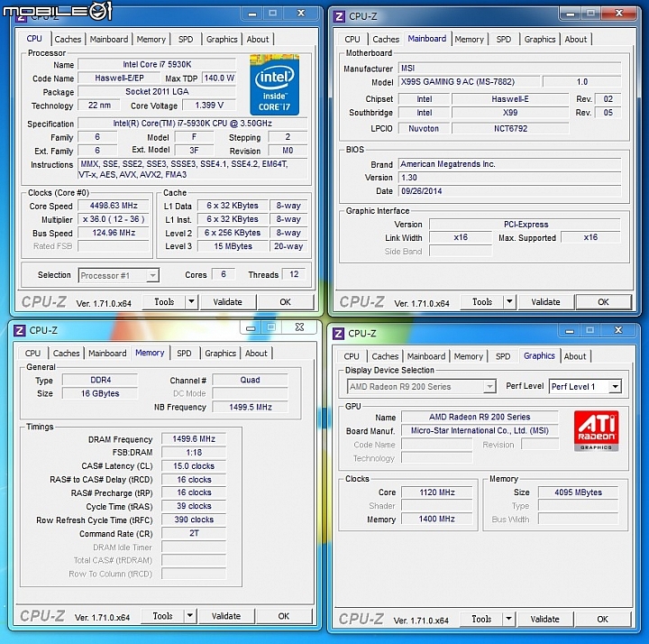Screen dimensions: 649x644
Task: Click the GPU Core clock value 1120 MHz
Action: [437, 492]
